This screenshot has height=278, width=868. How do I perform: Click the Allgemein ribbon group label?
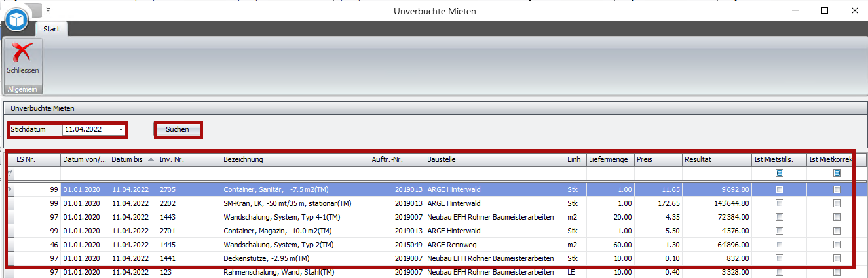(x=22, y=89)
